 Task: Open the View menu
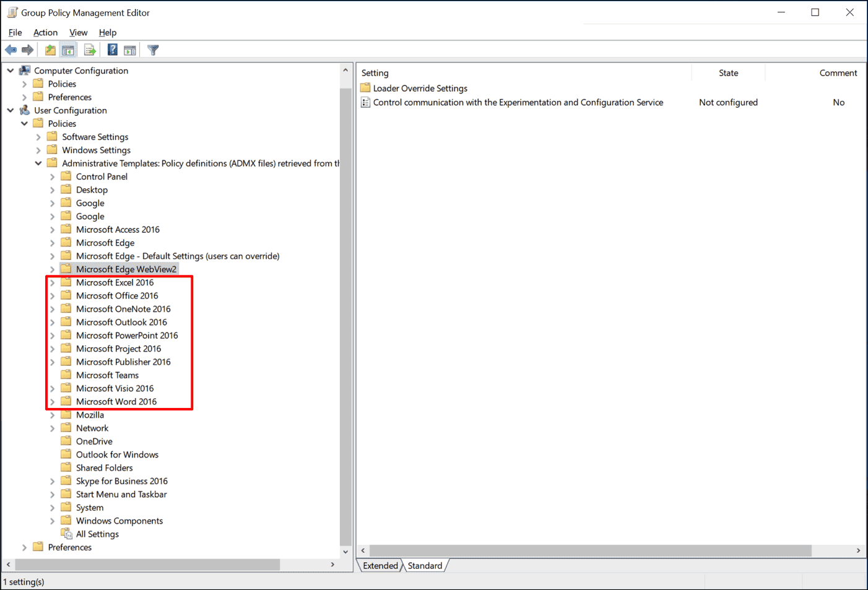[x=78, y=32]
